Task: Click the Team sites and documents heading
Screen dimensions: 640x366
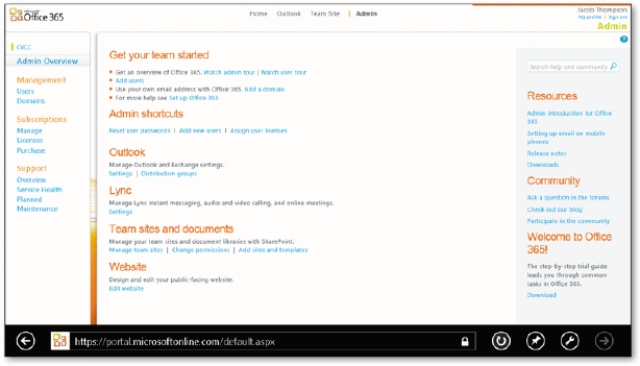Action: tap(171, 229)
